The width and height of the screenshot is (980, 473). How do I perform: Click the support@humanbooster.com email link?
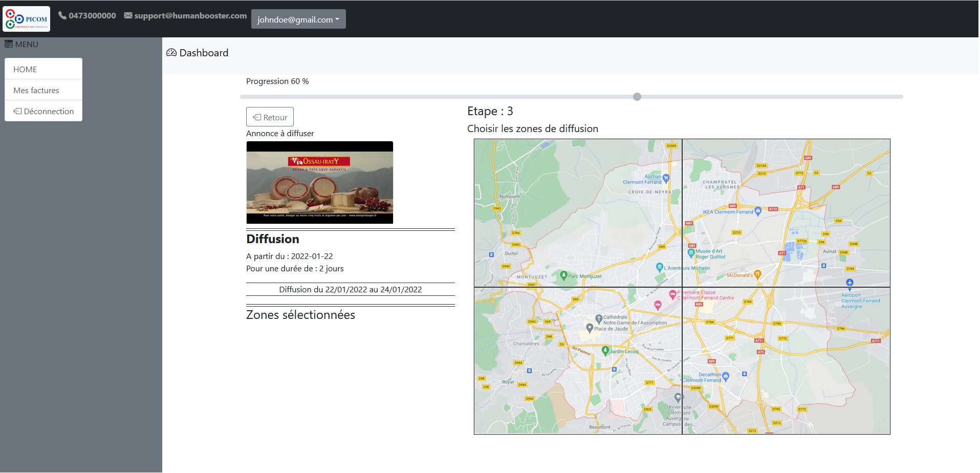(190, 15)
